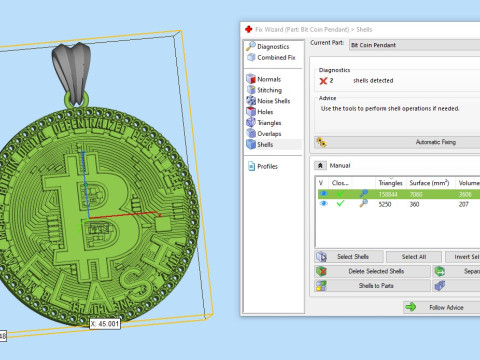480x360 pixels.
Task: Click the Profiles document icon
Action: click(251, 166)
